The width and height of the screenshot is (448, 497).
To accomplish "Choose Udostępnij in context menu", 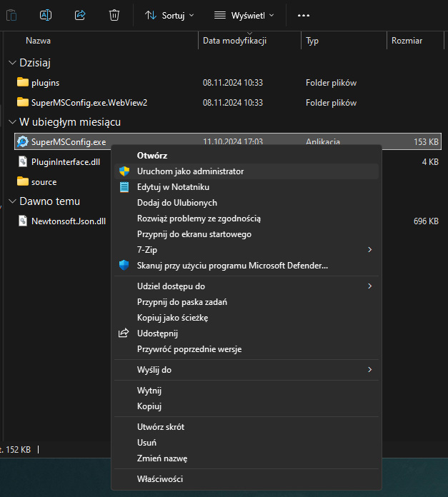I will point(247,333).
